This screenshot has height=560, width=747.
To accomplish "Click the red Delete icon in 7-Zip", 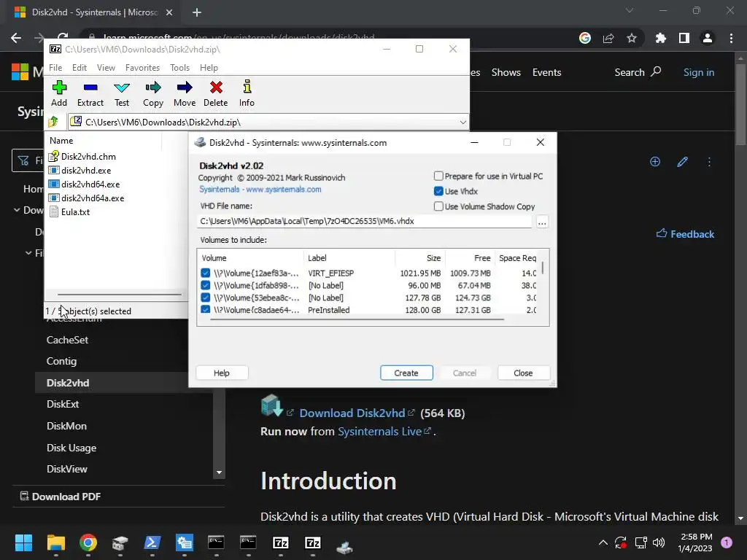I will pyautogui.click(x=216, y=93).
